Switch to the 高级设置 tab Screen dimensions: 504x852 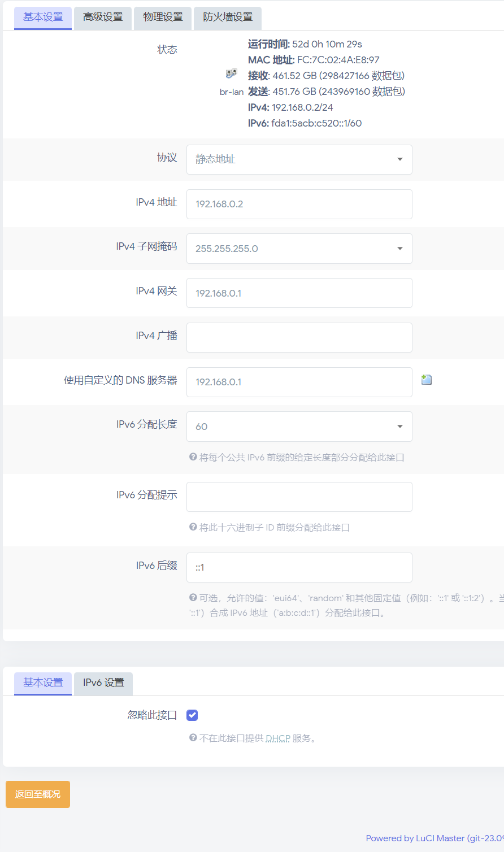(103, 18)
